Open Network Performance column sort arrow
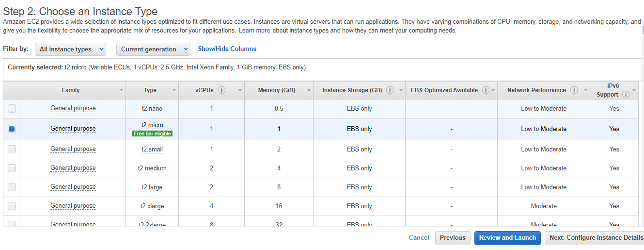The height and width of the screenshot is (250, 644). [585, 91]
